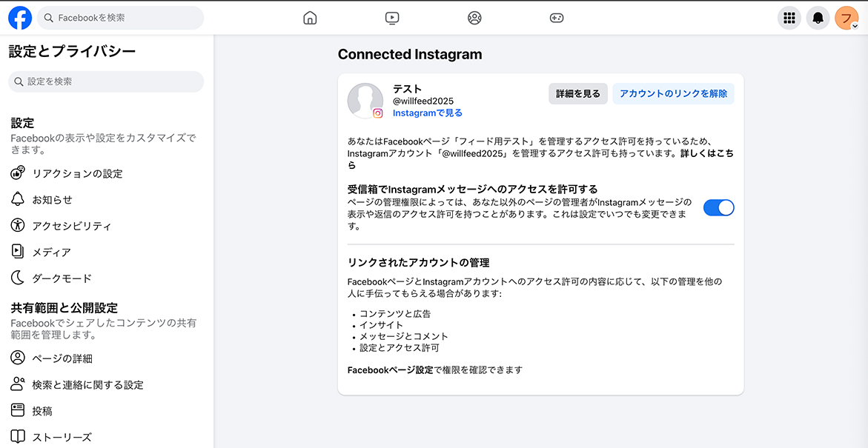Open アクセシビリティ settings item

coord(71,226)
